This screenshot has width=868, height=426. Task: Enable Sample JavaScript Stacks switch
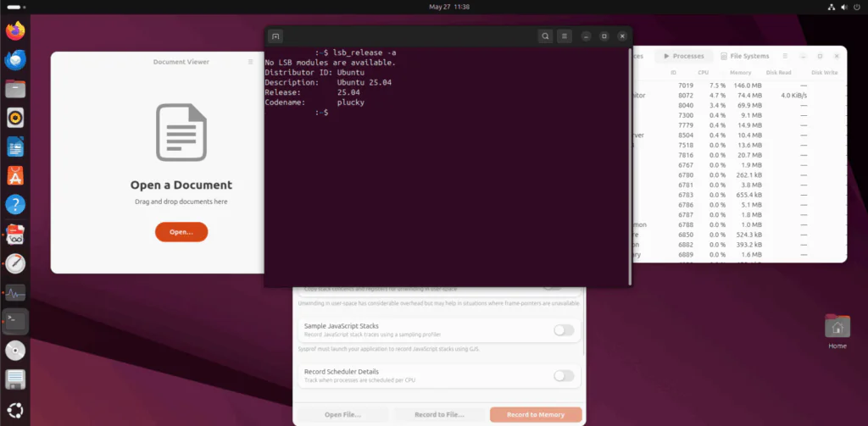[x=564, y=330]
